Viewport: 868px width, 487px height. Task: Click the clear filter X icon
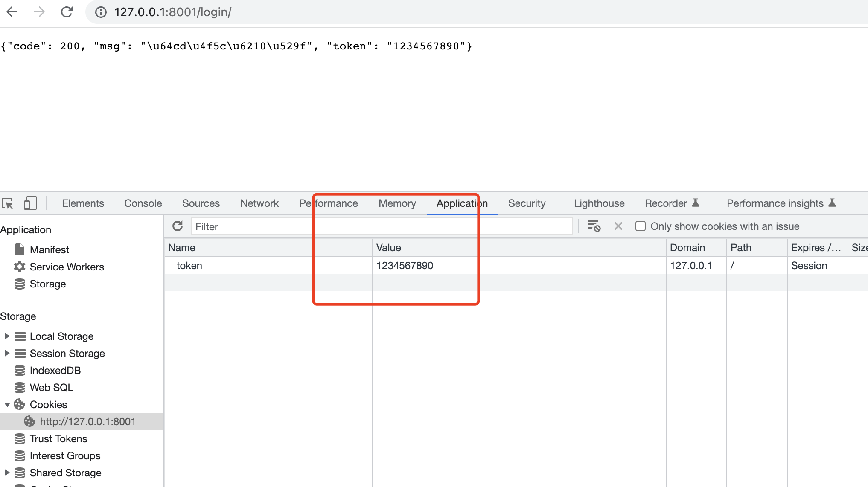[618, 226]
